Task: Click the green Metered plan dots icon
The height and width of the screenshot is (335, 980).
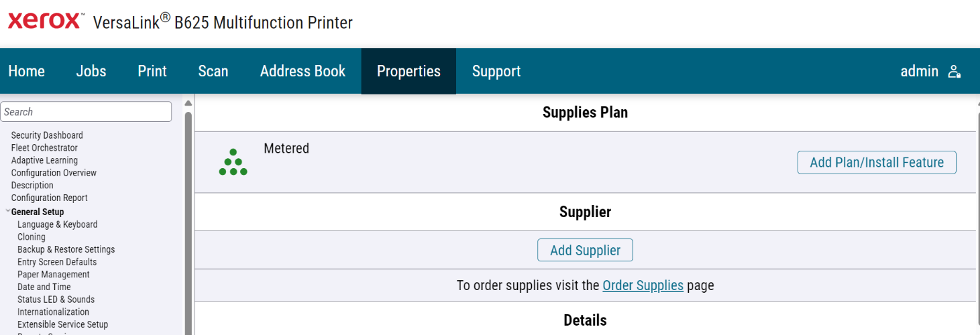Action: [233, 162]
